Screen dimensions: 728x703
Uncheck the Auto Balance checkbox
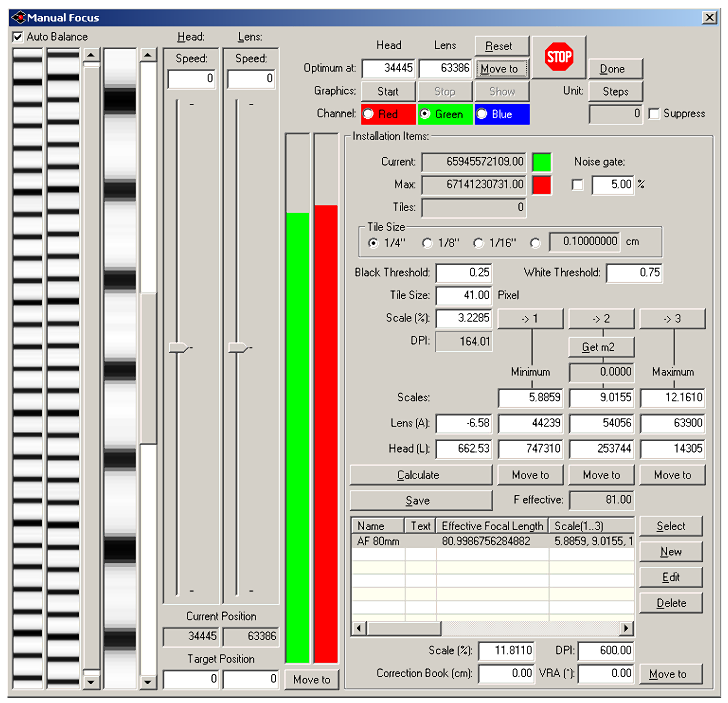pos(18,37)
